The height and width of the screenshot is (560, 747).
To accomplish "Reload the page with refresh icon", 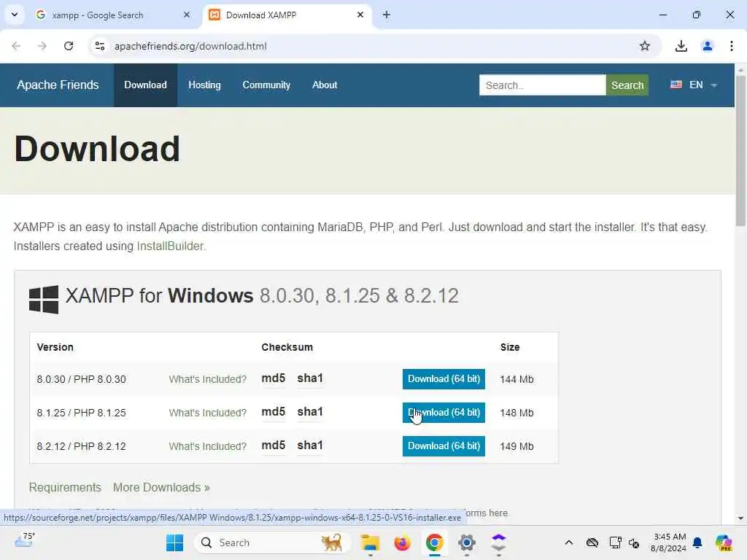I will pos(69,46).
